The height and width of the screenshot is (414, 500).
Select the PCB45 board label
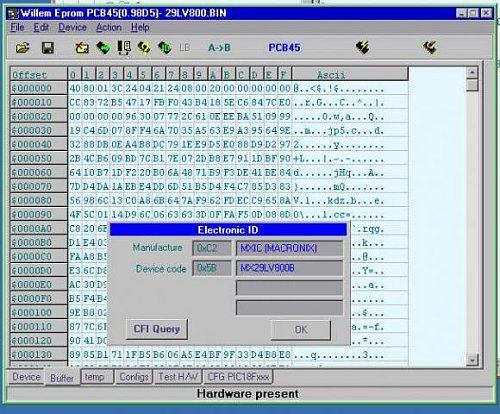click(x=284, y=48)
